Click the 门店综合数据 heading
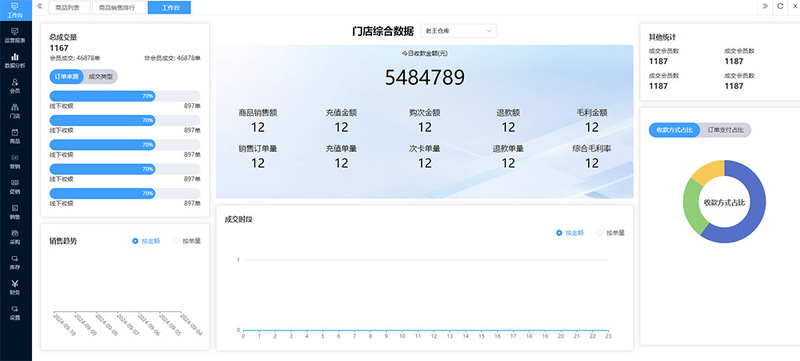This screenshot has width=800, height=361. point(383,31)
